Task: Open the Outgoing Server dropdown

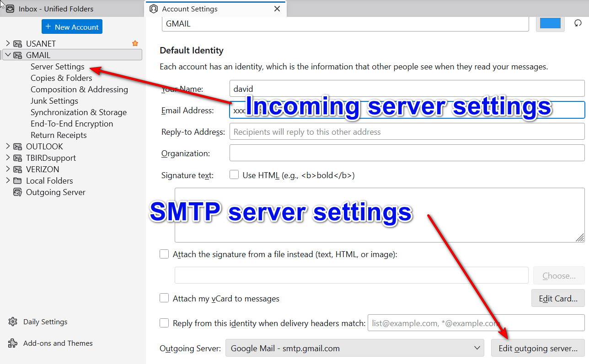Action: 355,348
